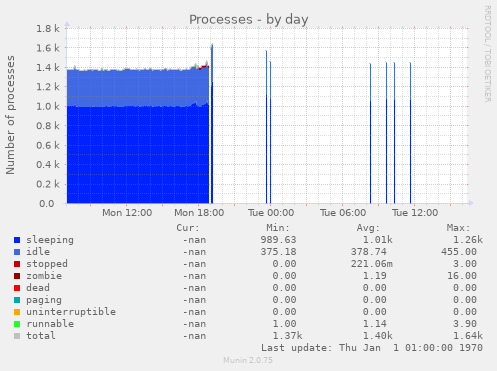Click the 'Last update' timestamp line
497x371 pixels.
[372, 348]
